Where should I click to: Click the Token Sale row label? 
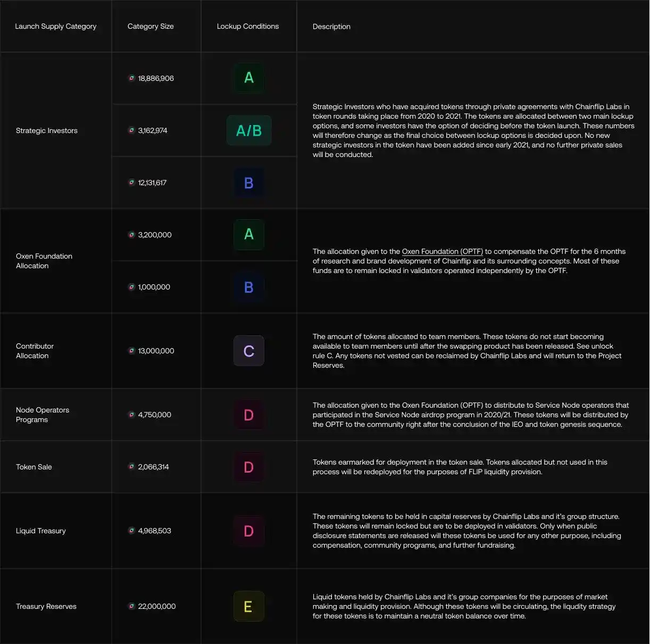34,467
